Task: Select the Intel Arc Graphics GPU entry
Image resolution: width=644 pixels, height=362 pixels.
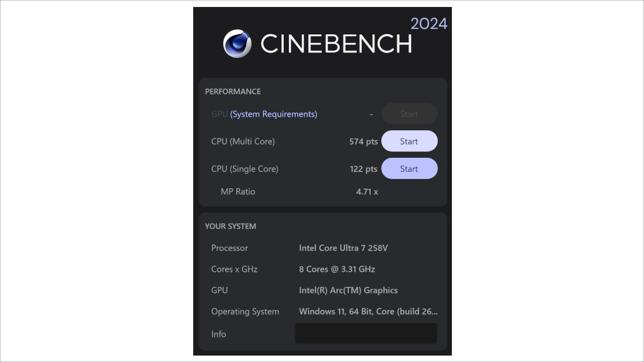Action: [348, 290]
